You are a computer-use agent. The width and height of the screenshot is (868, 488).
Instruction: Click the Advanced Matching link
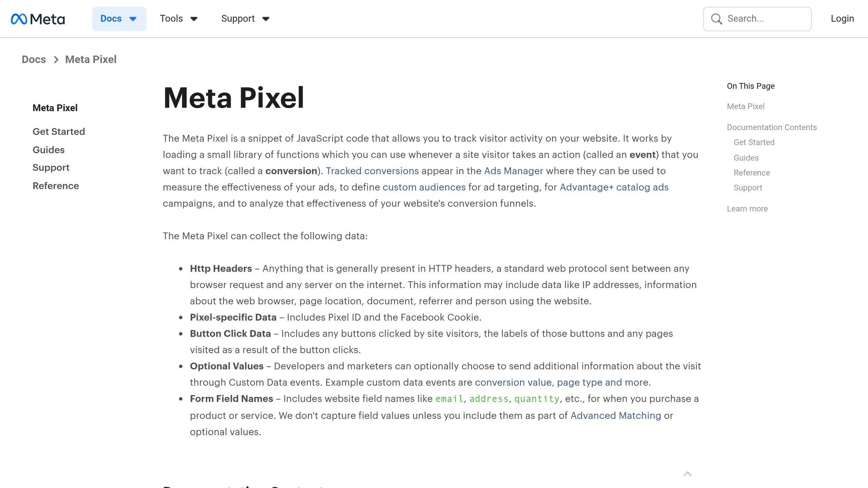coord(615,416)
